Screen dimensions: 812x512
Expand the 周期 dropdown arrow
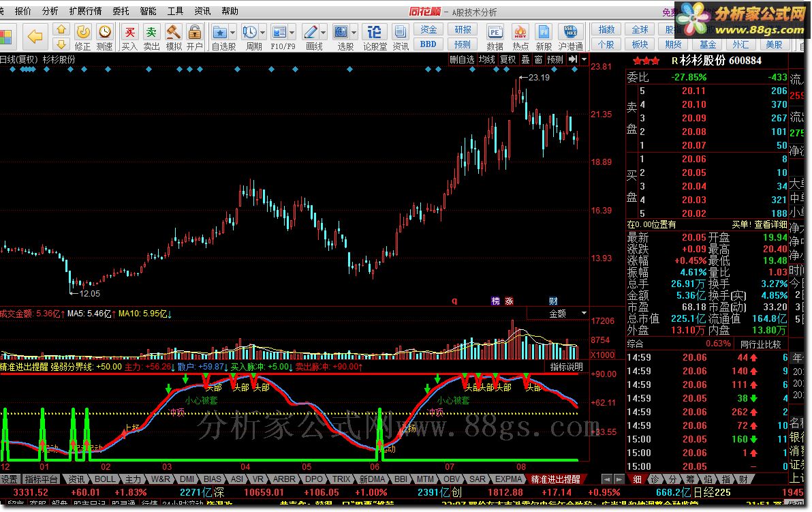(x=262, y=33)
